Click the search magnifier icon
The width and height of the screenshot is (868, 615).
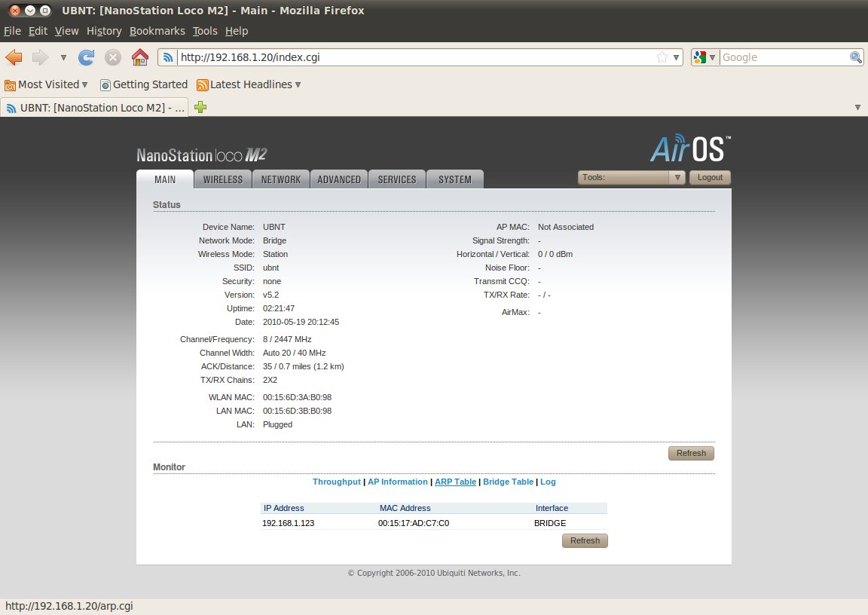856,57
